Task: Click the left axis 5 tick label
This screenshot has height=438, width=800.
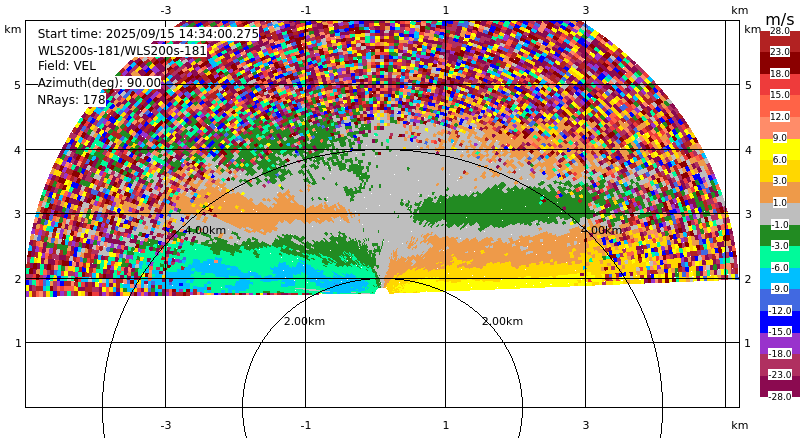Action: tap(18, 85)
